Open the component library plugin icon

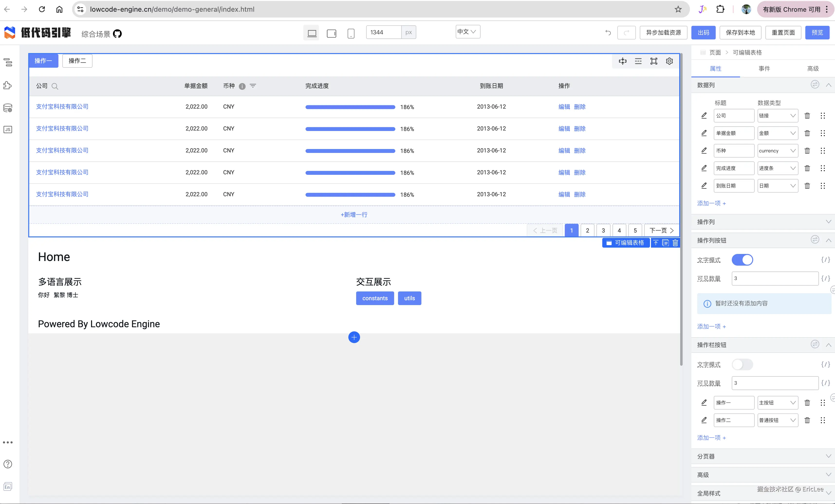tap(8, 85)
